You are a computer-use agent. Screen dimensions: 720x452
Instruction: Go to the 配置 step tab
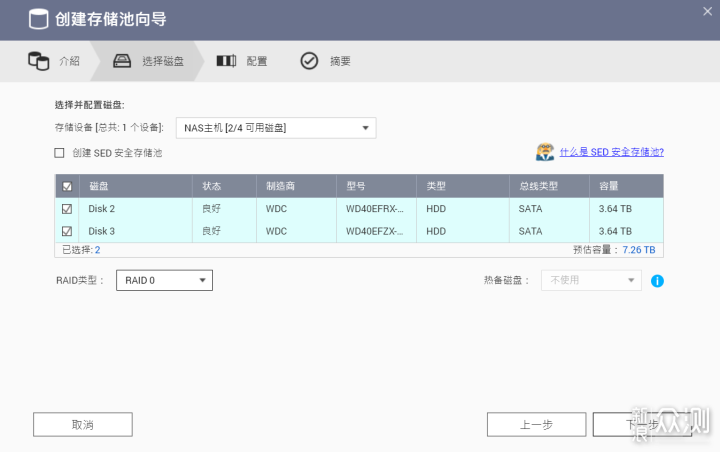(242, 61)
